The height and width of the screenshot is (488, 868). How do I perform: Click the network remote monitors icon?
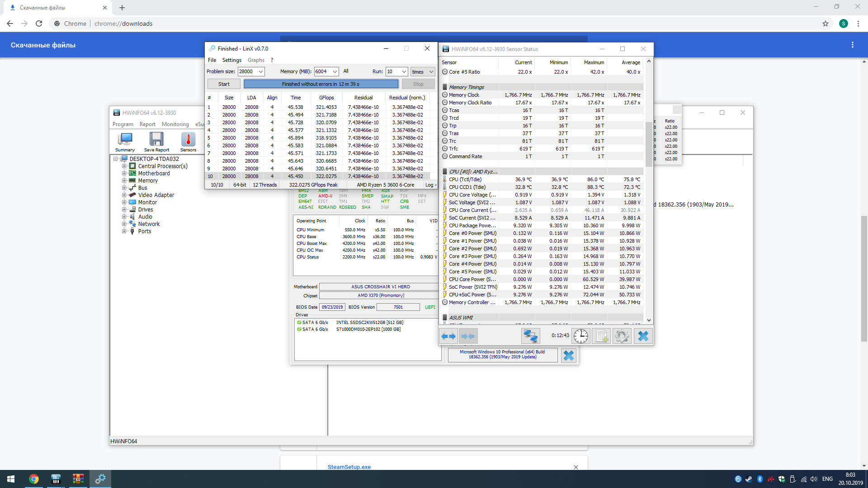[530, 336]
